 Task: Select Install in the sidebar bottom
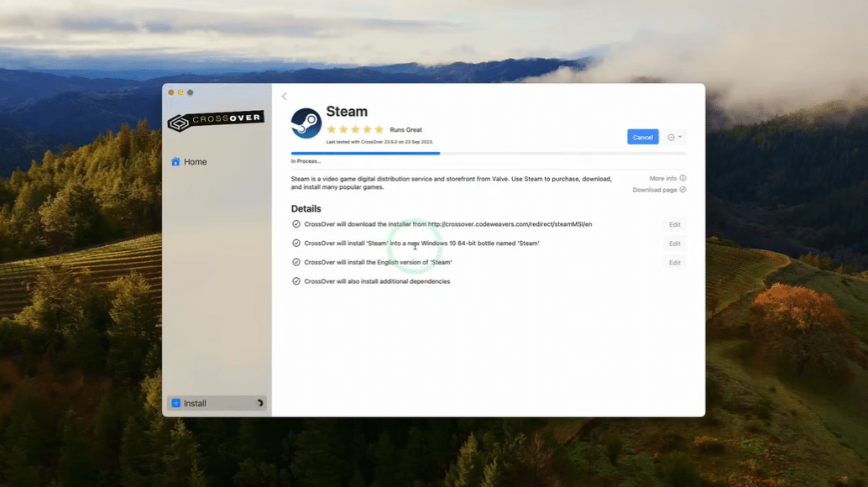(217, 403)
